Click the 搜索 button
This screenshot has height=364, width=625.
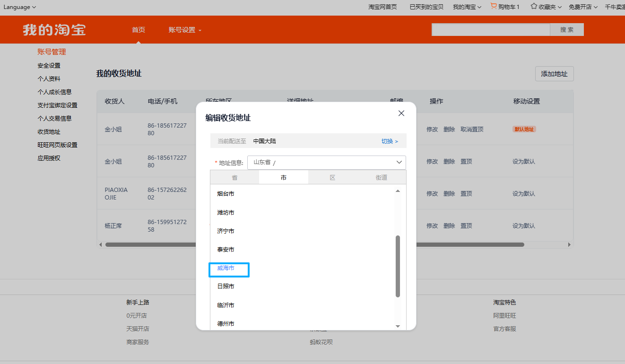point(566,30)
